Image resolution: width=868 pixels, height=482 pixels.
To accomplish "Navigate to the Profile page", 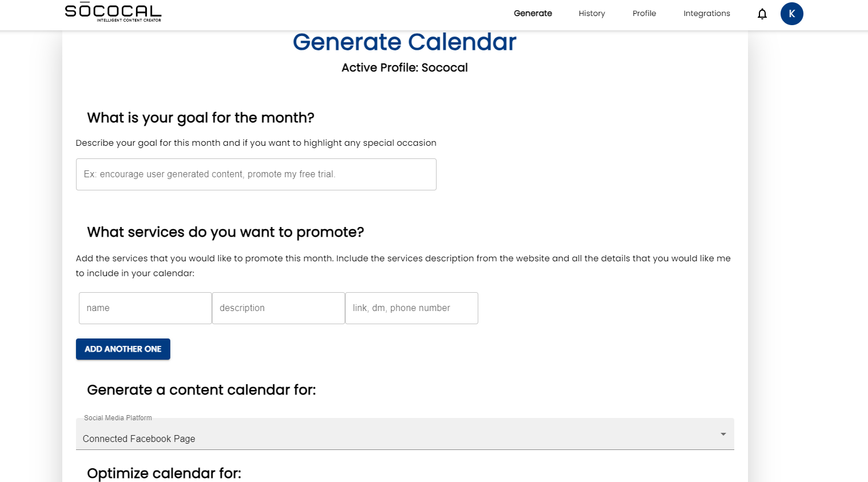I will (x=644, y=13).
